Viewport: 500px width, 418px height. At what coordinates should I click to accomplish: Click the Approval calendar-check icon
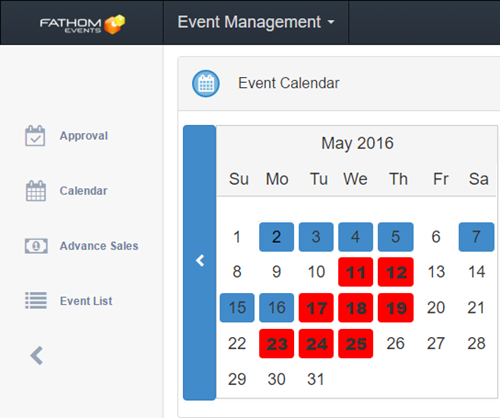coord(35,136)
